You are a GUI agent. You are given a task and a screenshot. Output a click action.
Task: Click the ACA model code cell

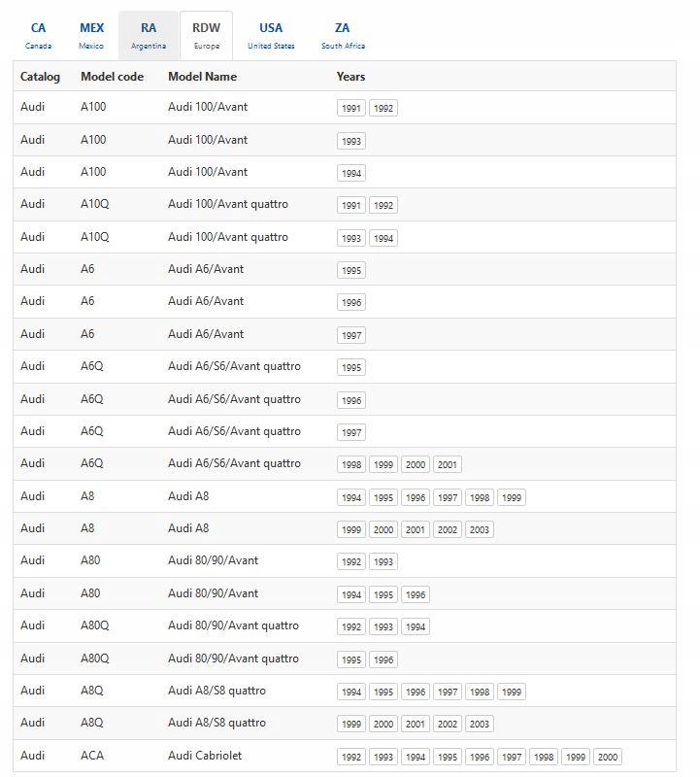(92, 756)
